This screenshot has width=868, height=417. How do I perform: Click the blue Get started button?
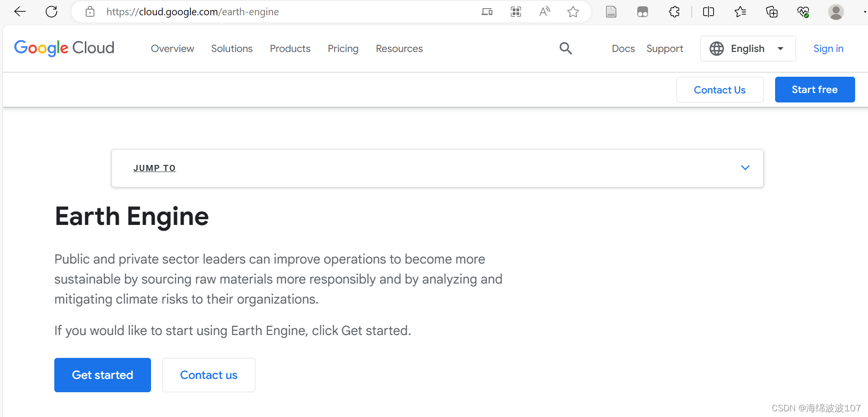tap(102, 375)
